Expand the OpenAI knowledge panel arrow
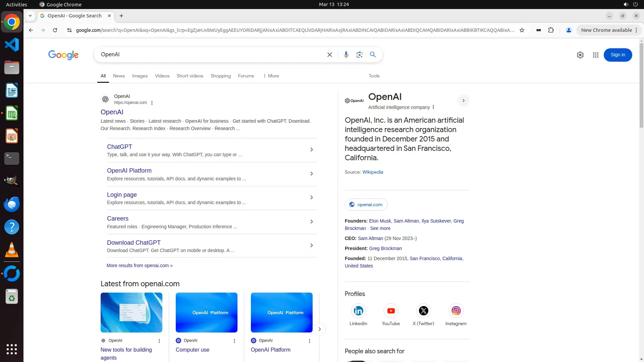This screenshot has width=644, height=362. (463, 101)
